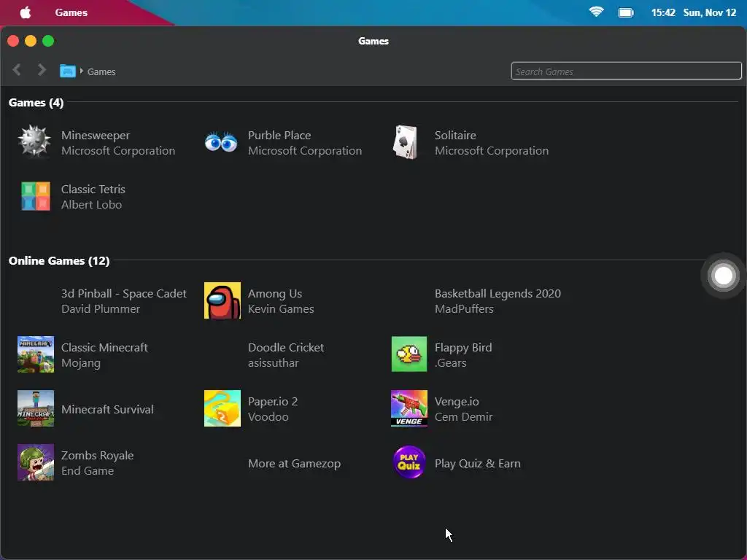
Task: Tap the floating assistive circle button
Action: (723, 275)
